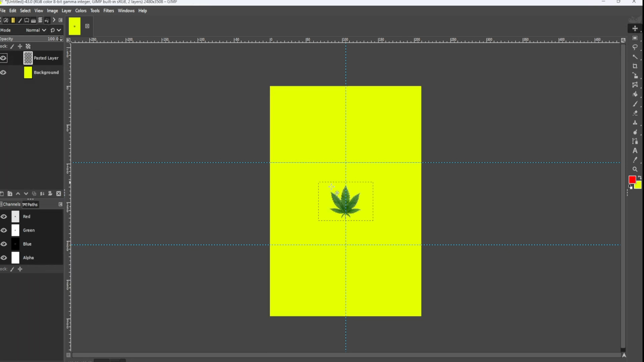Select the Color Picker eyedropper tool
The image size is (644, 362).
(635, 160)
